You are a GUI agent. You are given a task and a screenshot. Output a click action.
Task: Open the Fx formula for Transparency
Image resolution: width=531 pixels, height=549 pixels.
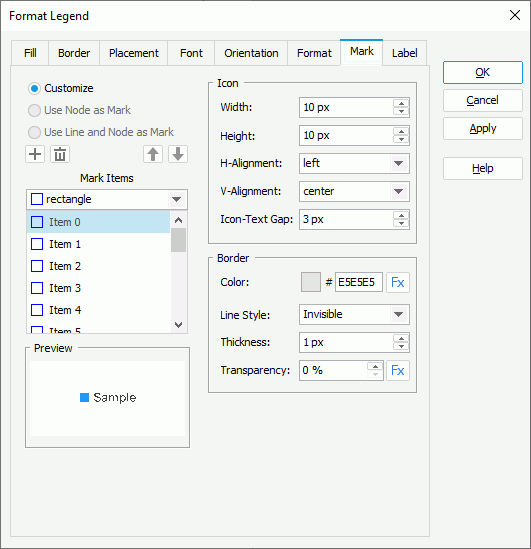pyautogui.click(x=398, y=370)
